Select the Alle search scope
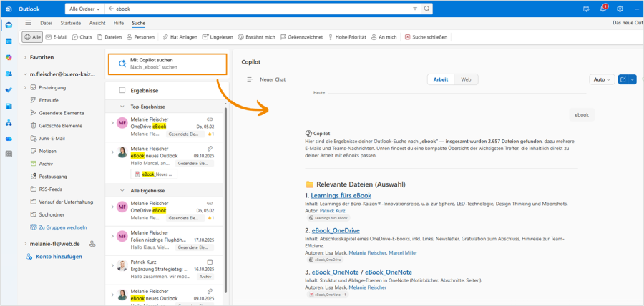 pyautogui.click(x=32, y=37)
